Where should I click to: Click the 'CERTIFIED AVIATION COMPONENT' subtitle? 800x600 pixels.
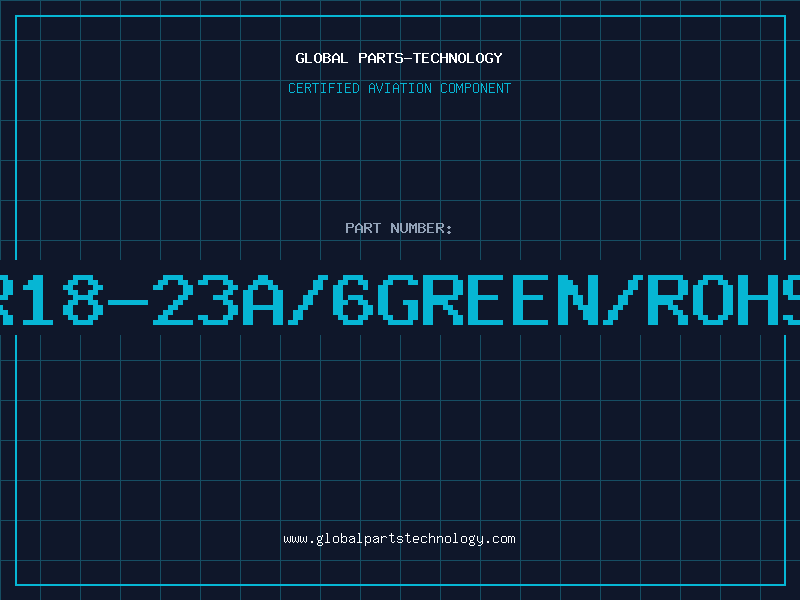(x=399, y=88)
